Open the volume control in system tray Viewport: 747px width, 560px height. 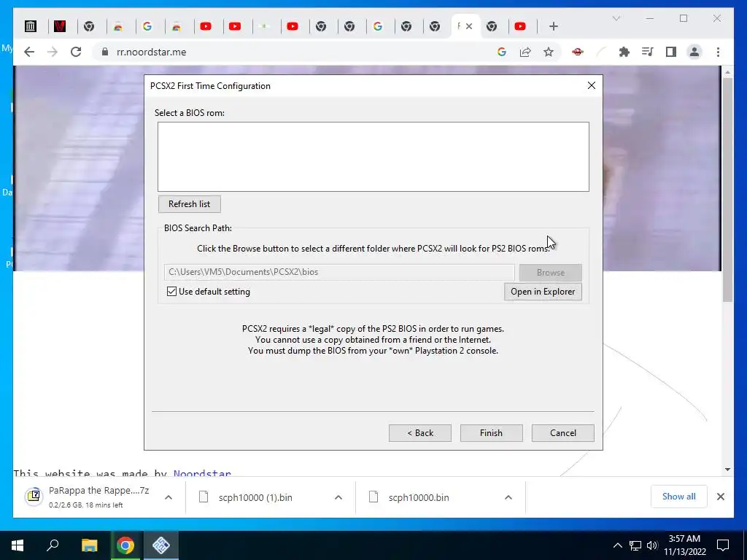coord(651,545)
